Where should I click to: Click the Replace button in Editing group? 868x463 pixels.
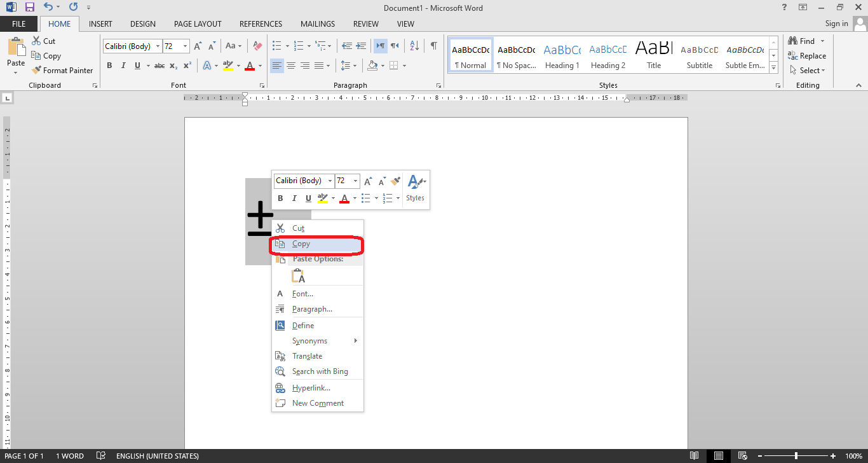[807, 56]
